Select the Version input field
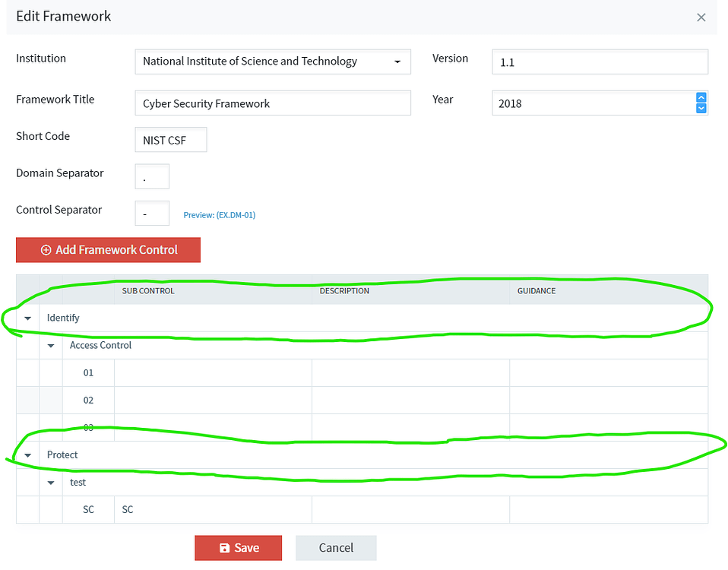Image resolution: width=728 pixels, height=570 pixels. 600,62
